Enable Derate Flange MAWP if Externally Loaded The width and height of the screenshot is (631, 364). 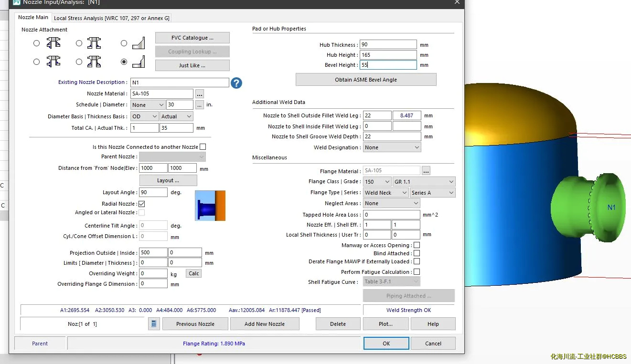pyautogui.click(x=417, y=261)
